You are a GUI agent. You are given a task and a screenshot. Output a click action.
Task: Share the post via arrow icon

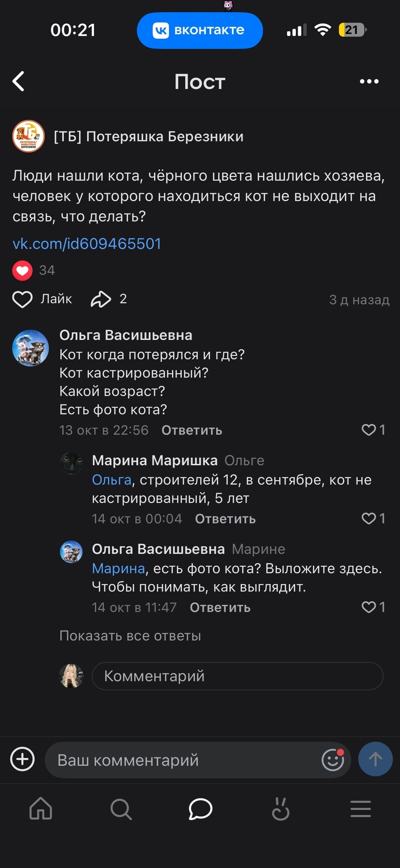[101, 299]
